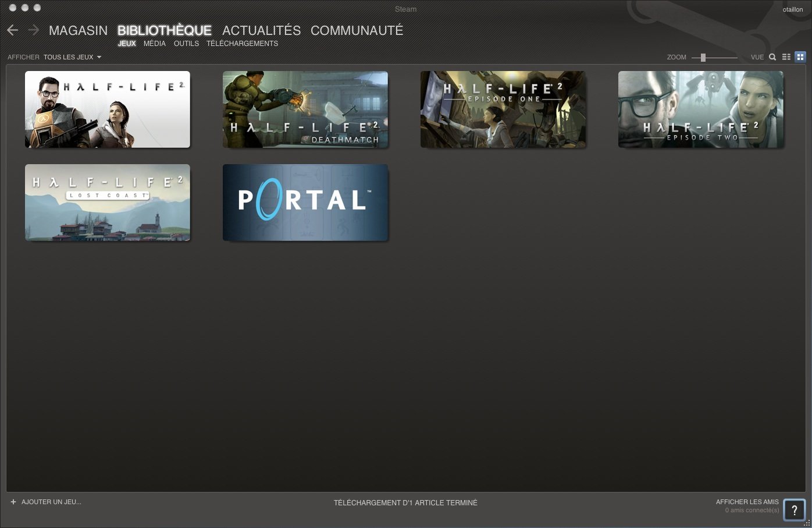Open the COMMUNAUTÉ tab
This screenshot has width=812, height=528.
(357, 30)
